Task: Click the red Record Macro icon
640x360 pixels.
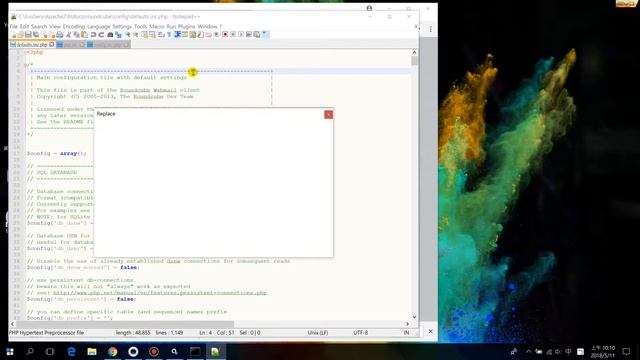Action: tap(225, 35)
